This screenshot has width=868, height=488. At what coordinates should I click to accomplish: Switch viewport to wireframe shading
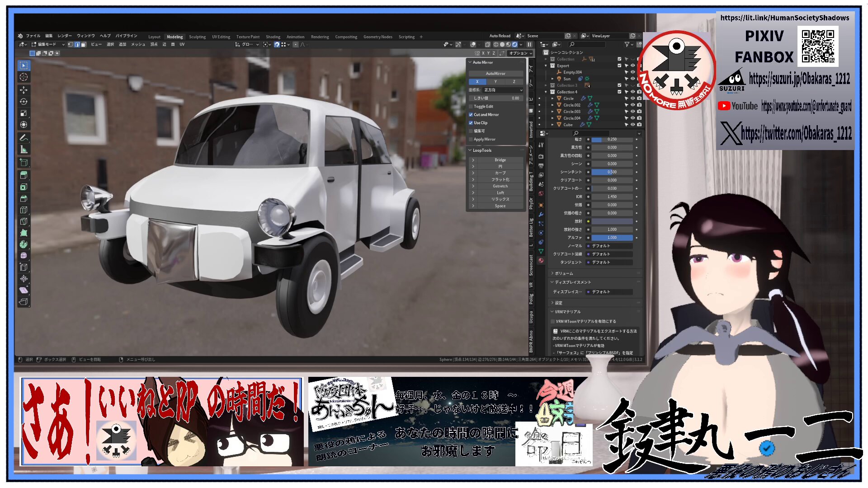coord(495,45)
